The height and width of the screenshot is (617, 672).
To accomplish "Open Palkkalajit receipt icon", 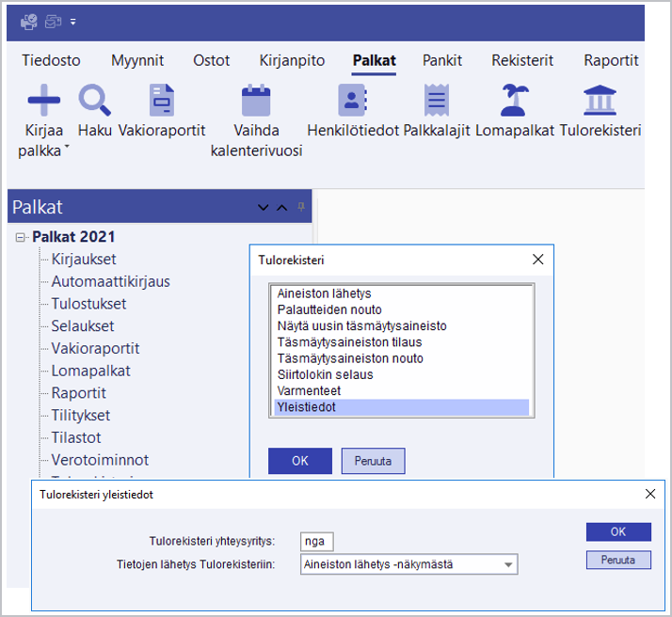I will coord(436,100).
